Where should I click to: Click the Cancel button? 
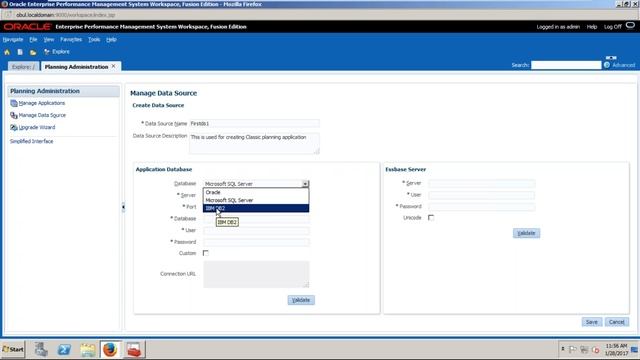pos(617,322)
